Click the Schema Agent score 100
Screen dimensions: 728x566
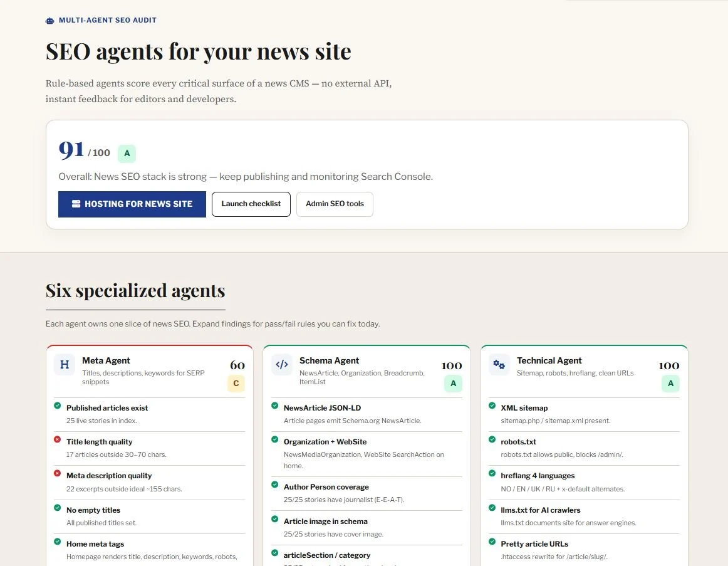(452, 366)
